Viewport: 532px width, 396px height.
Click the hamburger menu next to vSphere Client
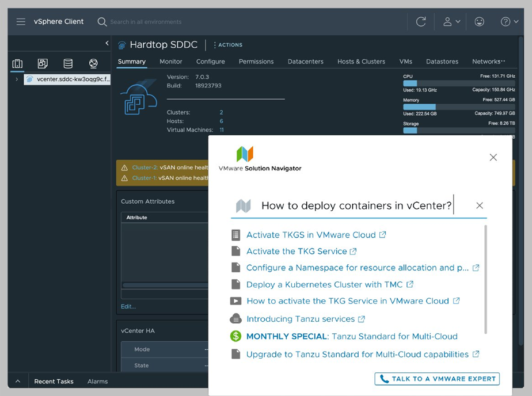[x=21, y=21]
